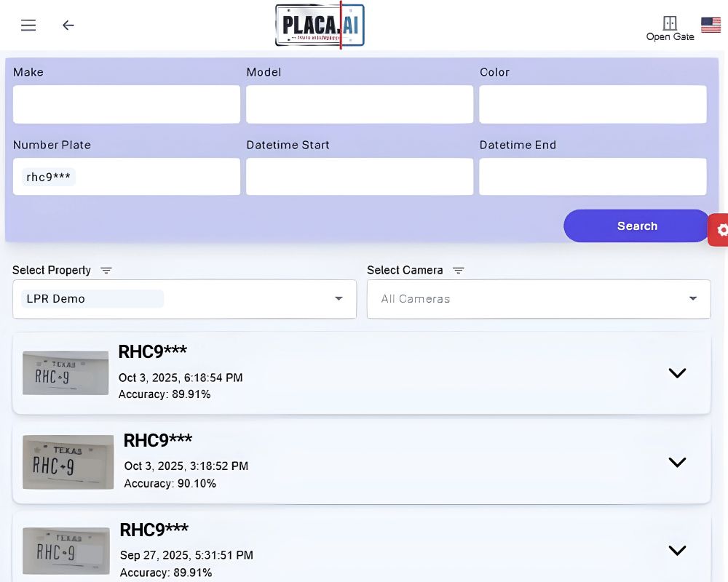728x582 pixels.
Task: Click the PLACA.AI logo
Action: point(320,25)
